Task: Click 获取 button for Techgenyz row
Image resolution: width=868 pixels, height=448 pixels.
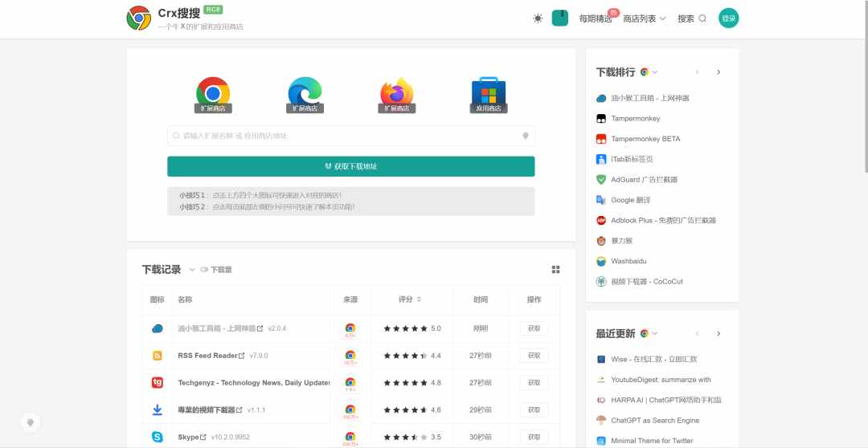Action: pos(534,383)
